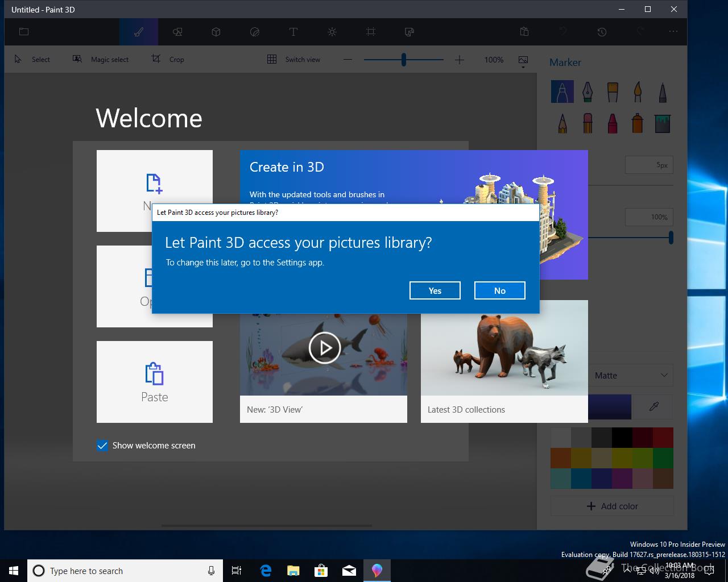Image resolution: width=728 pixels, height=582 pixels.
Task: Click the zoom slider handle
Action: click(404, 59)
